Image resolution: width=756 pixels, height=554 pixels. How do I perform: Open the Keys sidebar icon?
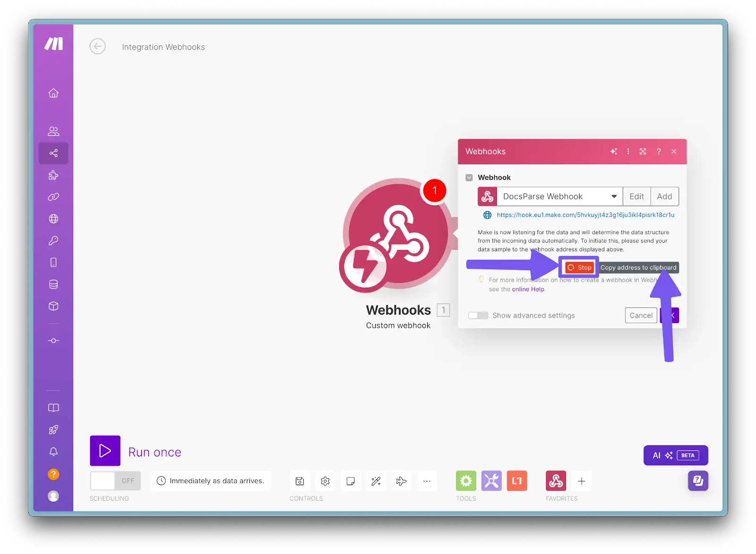(53, 241)
